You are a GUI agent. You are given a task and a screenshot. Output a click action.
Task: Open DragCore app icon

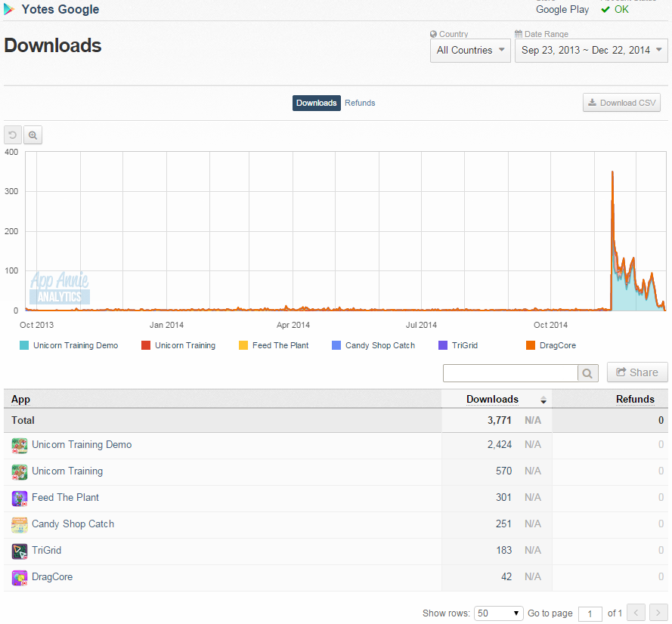(x=20, y=578)
